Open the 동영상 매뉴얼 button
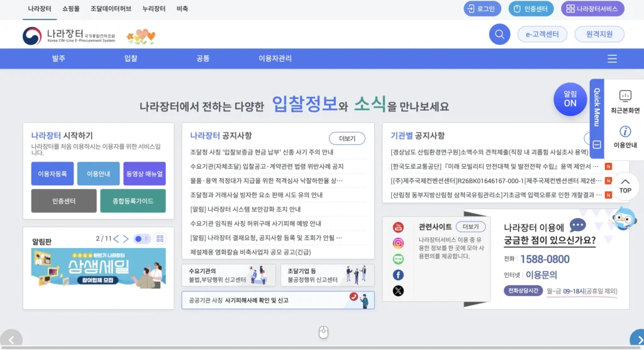The width and height of the screenshot is (644, 350). (145, 174)
